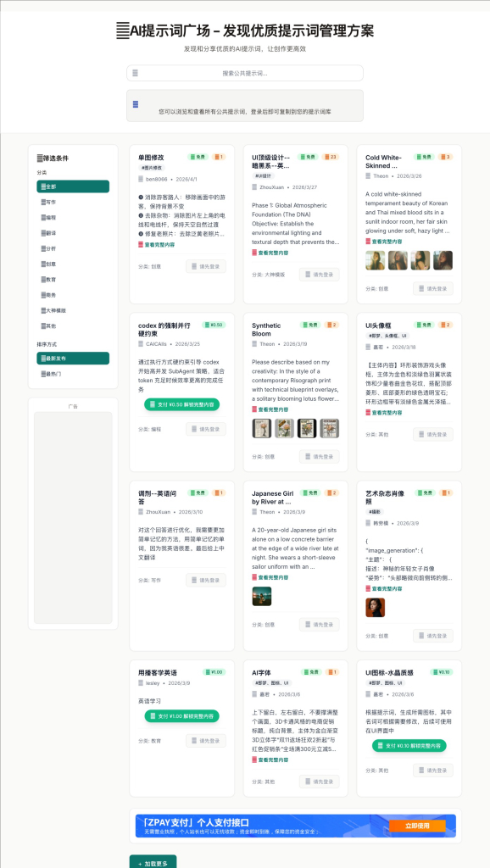
Task: Filter prompts by 编程 category
Action: (x=73, y=218)
